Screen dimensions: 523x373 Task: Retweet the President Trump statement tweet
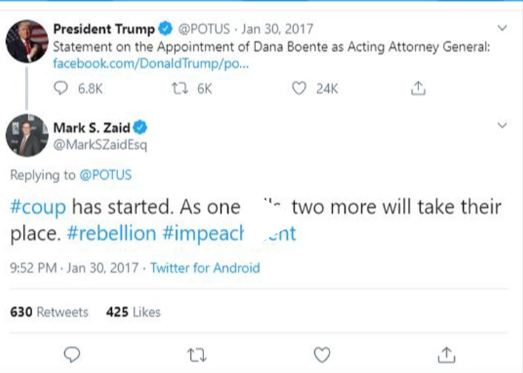[180, 88]
